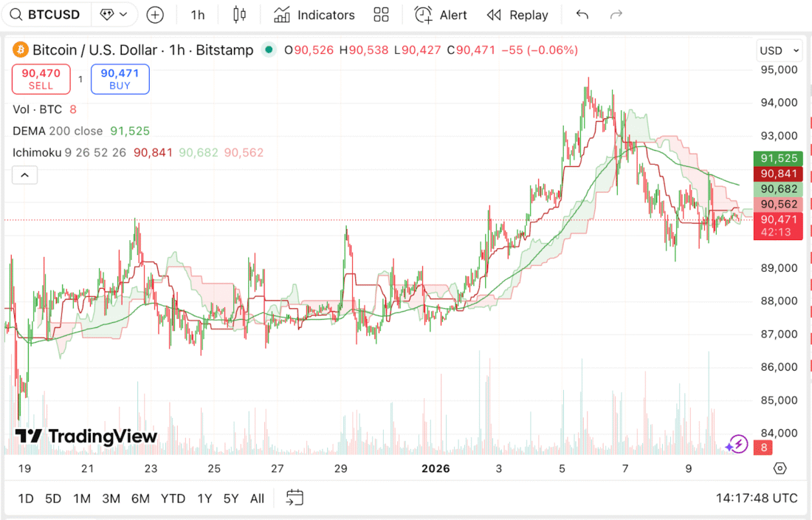Click the 90,470 SELL button
Image resolution: width=812 pixels, height=520 pixels.
tap(41, 79)
